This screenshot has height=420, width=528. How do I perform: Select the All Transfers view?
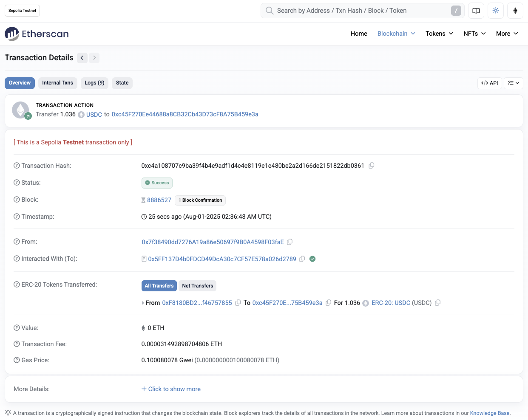click(159, 286)
